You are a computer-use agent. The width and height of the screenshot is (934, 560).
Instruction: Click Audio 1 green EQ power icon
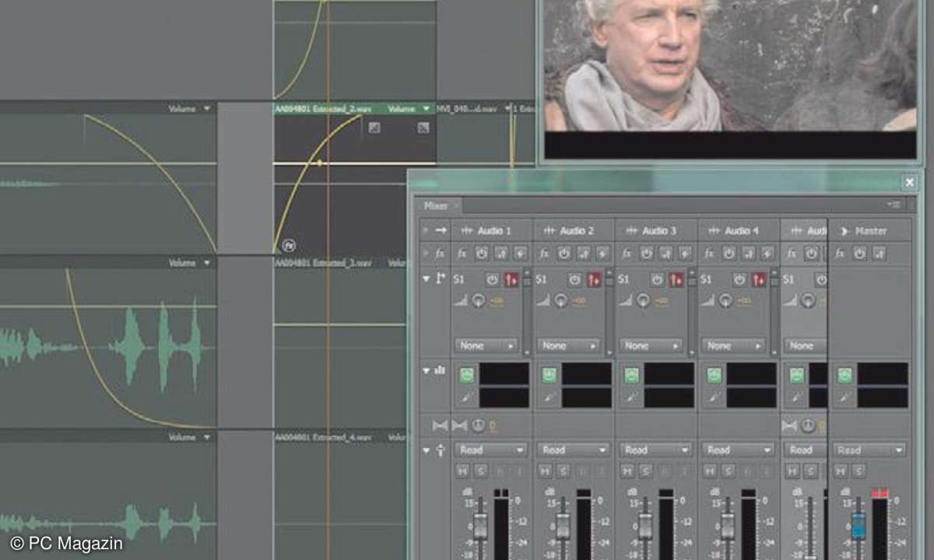point(466,375)
